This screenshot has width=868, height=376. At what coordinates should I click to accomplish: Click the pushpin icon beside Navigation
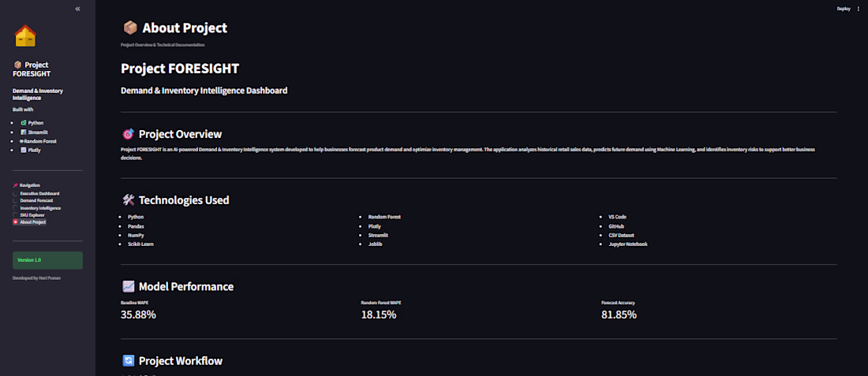[x=16, y=185]
